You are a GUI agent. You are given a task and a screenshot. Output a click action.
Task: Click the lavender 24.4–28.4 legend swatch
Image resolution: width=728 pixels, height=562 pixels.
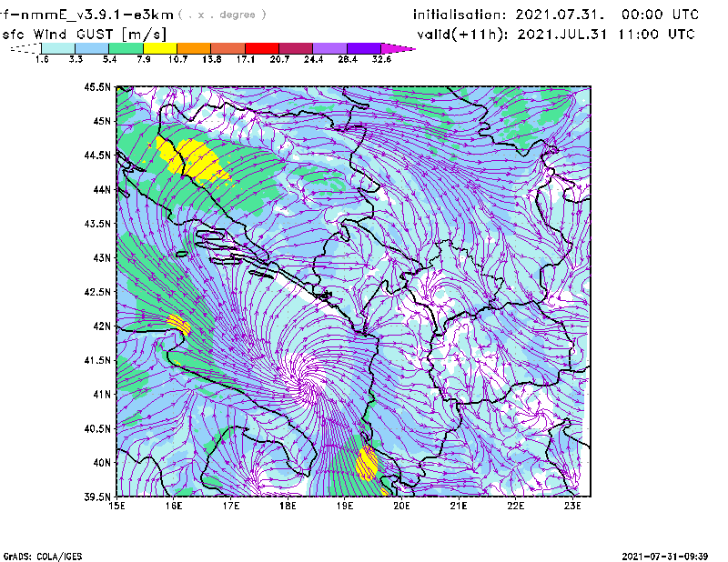tap(329, 48)
